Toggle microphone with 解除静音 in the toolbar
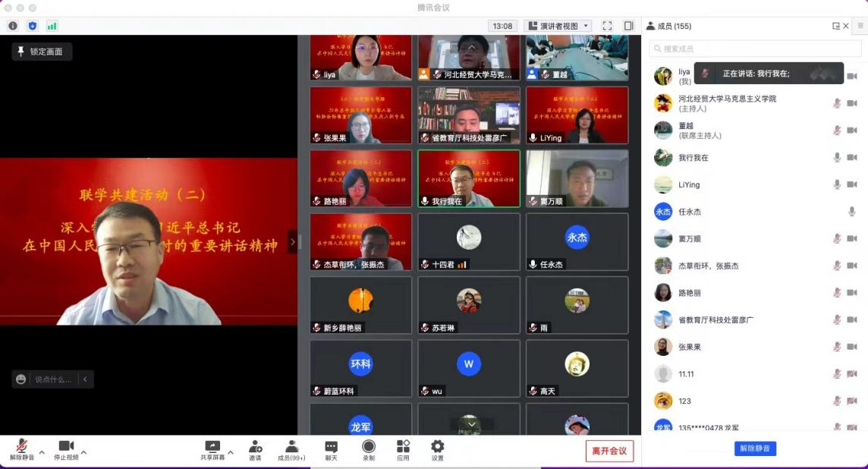868x469 pixels. (22, 450)
